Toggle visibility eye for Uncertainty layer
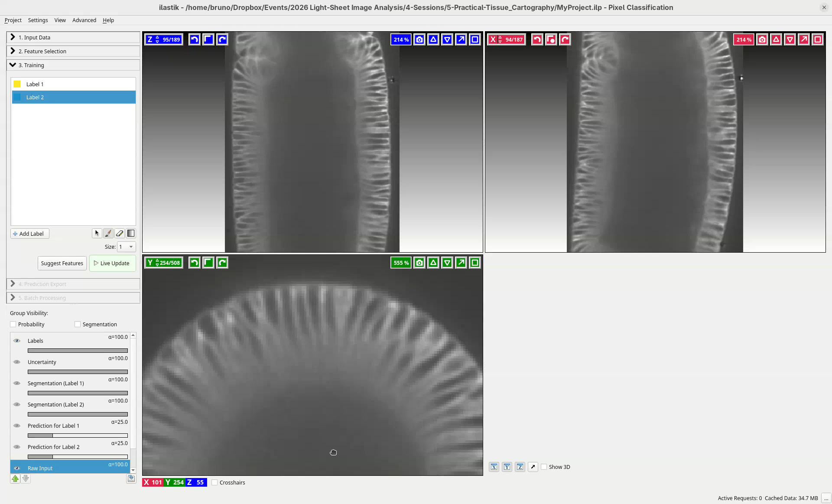Viewport: 832px width, 504px height. pyautogui.click(x=17, y=362)
